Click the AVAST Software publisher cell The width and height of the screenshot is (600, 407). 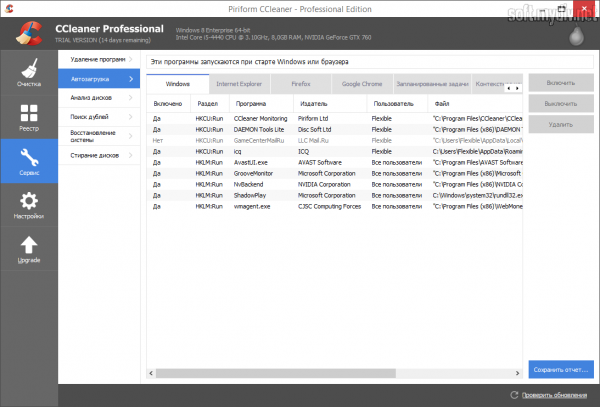pos(320,163)
